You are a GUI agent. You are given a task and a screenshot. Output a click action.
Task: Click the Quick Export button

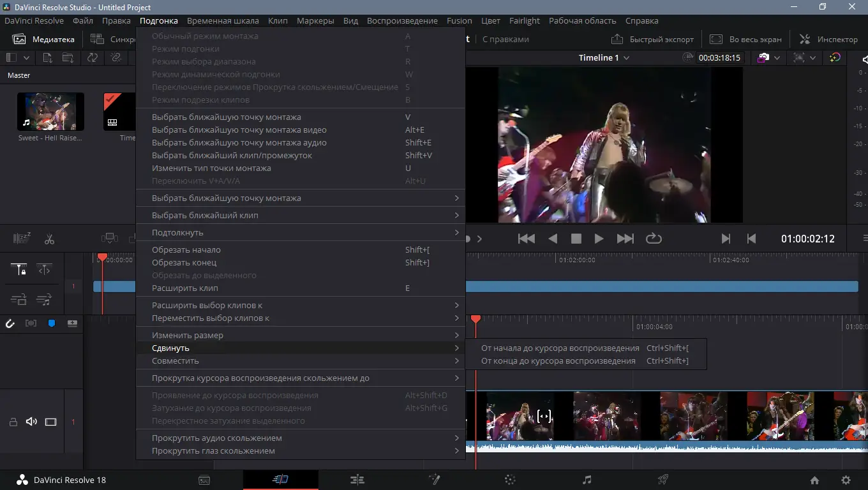pyautogui.click(x=652, y=39)
